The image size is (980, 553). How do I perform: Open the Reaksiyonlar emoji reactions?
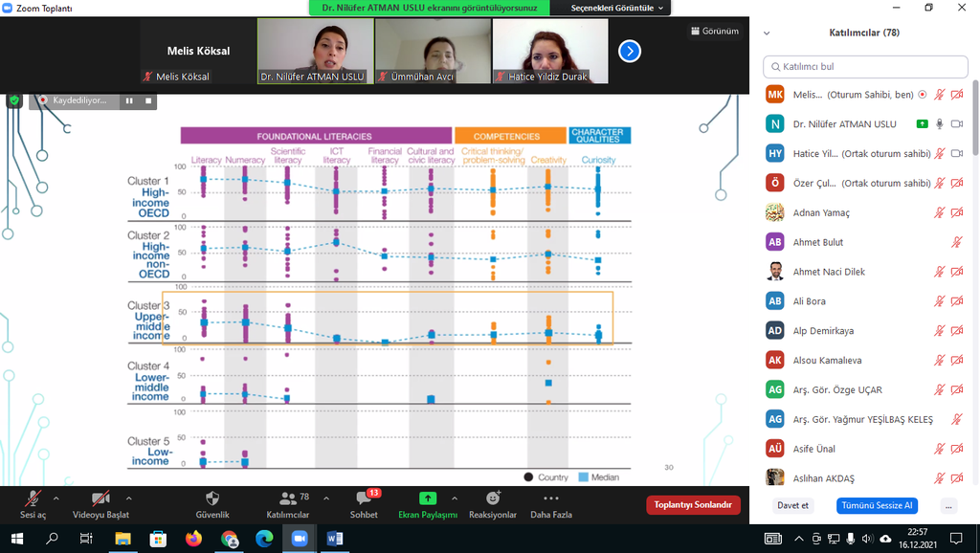(493, 498)
